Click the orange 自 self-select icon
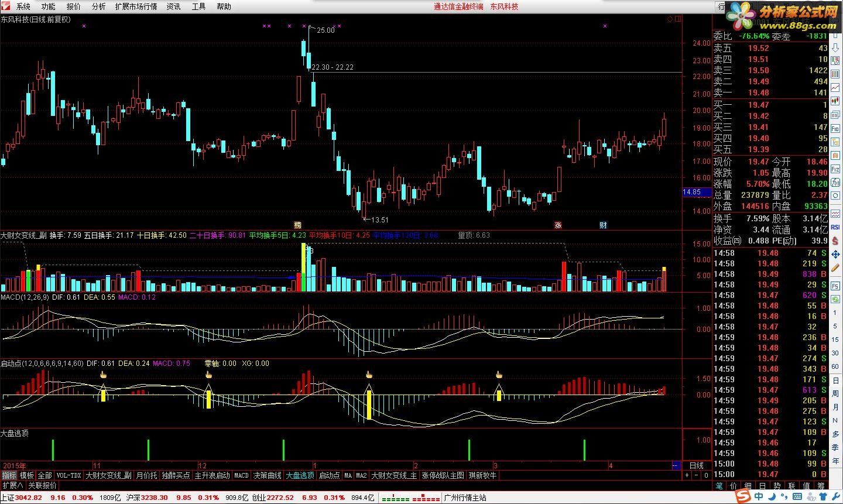Image resolution: width=843 pixels, height=504 pixels. 835,155
